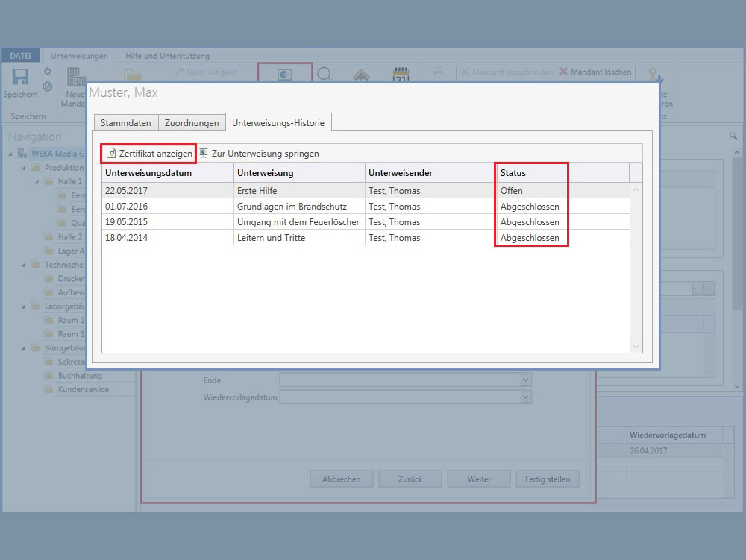The width and height of the screenshot is (746, 560).
Task: Collapse the WEKA Media root node
Action: 11,154
